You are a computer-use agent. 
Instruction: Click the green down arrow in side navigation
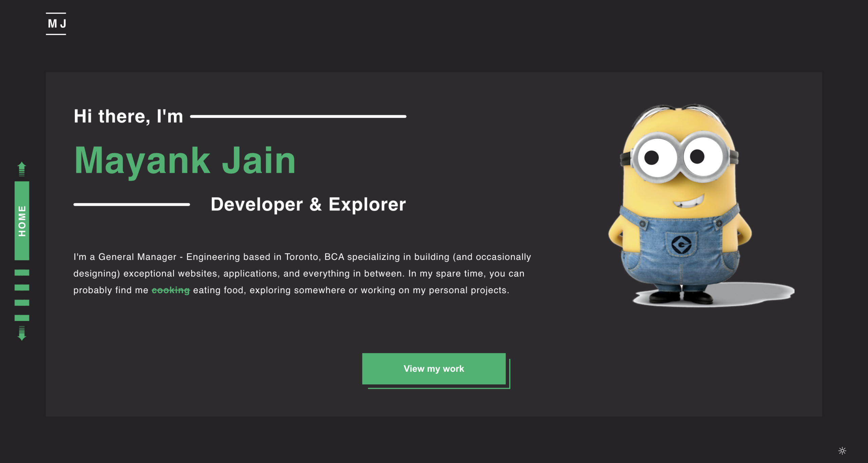point(22,333)
